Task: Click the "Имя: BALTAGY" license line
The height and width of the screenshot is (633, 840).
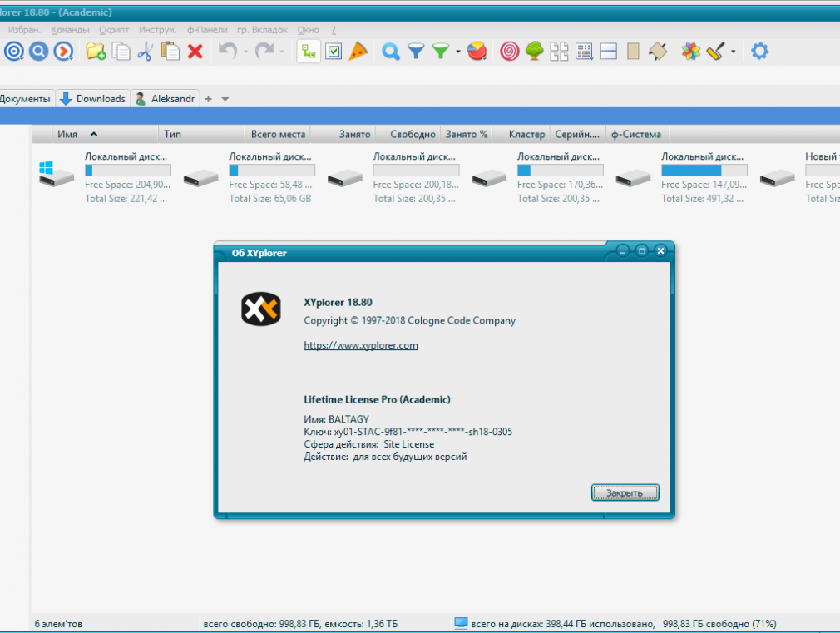Action: click(337, 419)
